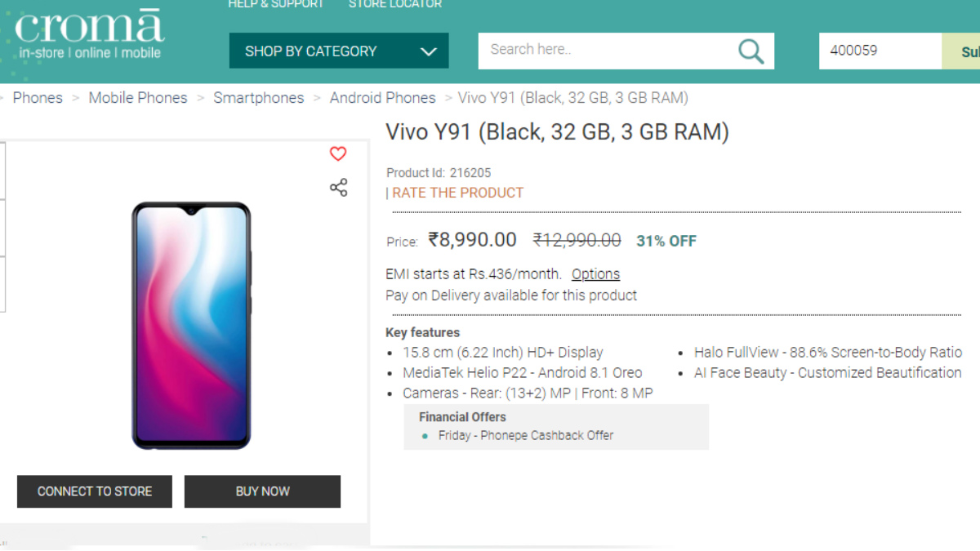
Task: Expand the Shop By Category dropdown
Action: [338, 51]
